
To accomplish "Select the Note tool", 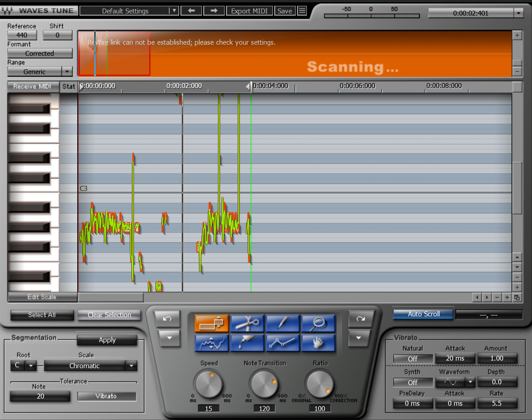I will click(211, 323).
